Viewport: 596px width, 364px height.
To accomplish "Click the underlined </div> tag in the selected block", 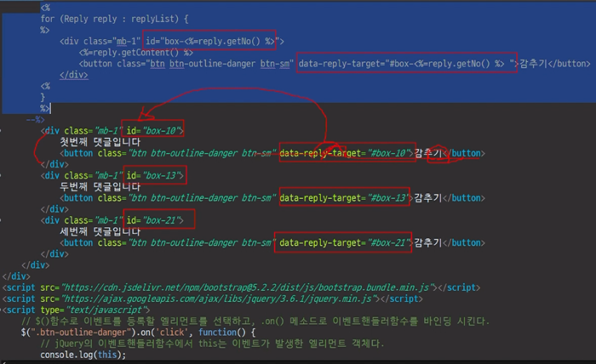I will (x=74, y=75).
